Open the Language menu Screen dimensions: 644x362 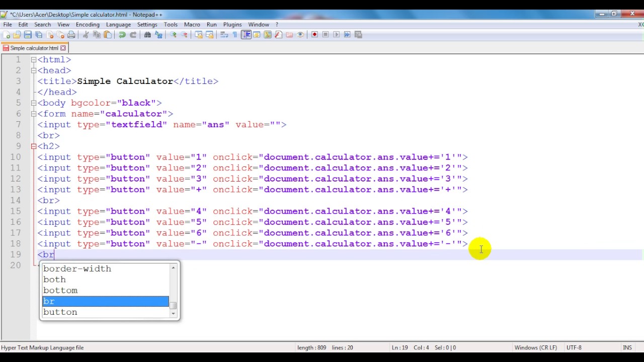click(x=118, y=25)
